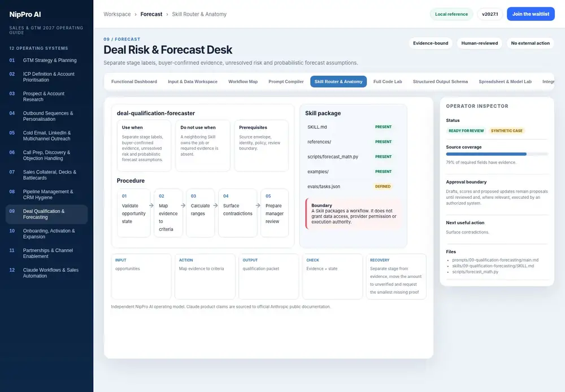Image resolution: width=565 pixels, height=392 pixels.
Task: Switch to the Functional Dashboard tab
Action: [134, 81]
